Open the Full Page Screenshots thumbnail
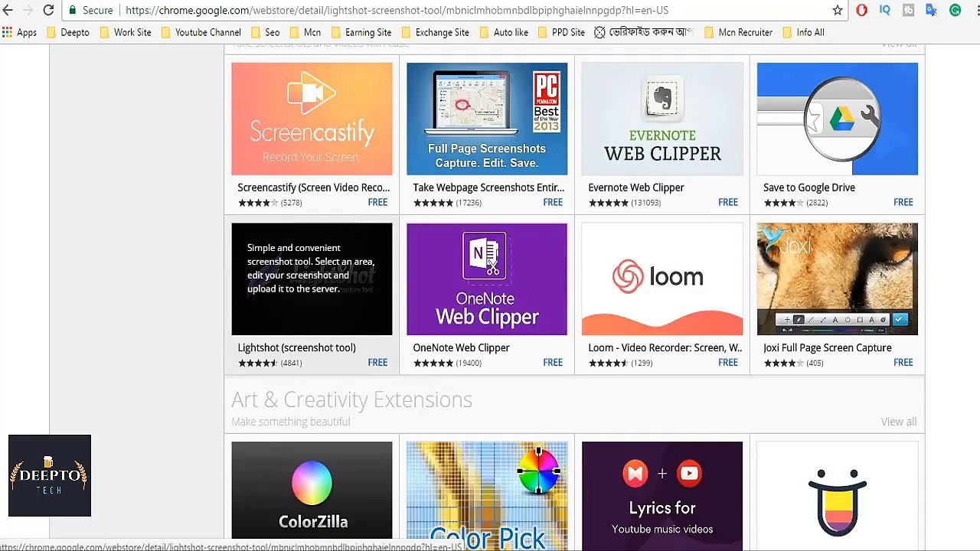 pyautogui.click(x=487, y=119)
